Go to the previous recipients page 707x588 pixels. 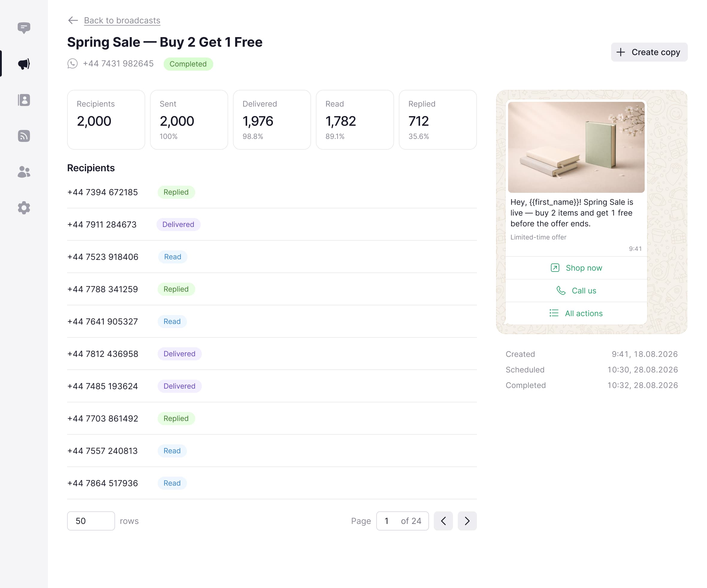[443, 521]
